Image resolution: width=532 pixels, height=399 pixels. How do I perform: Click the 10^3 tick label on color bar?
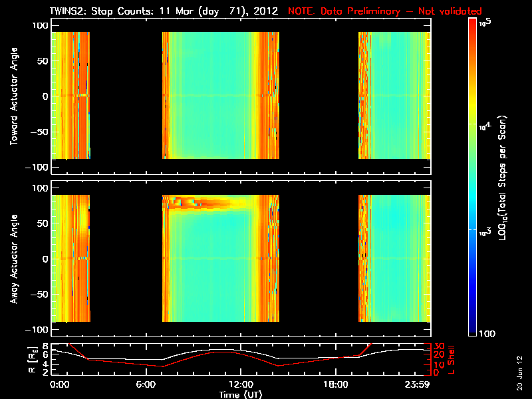(485, 231)
